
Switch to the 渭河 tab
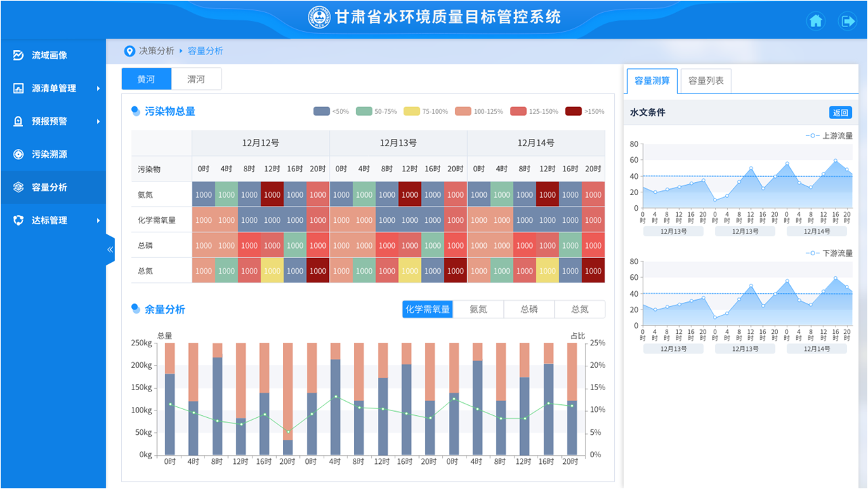[x=196, y=79]
